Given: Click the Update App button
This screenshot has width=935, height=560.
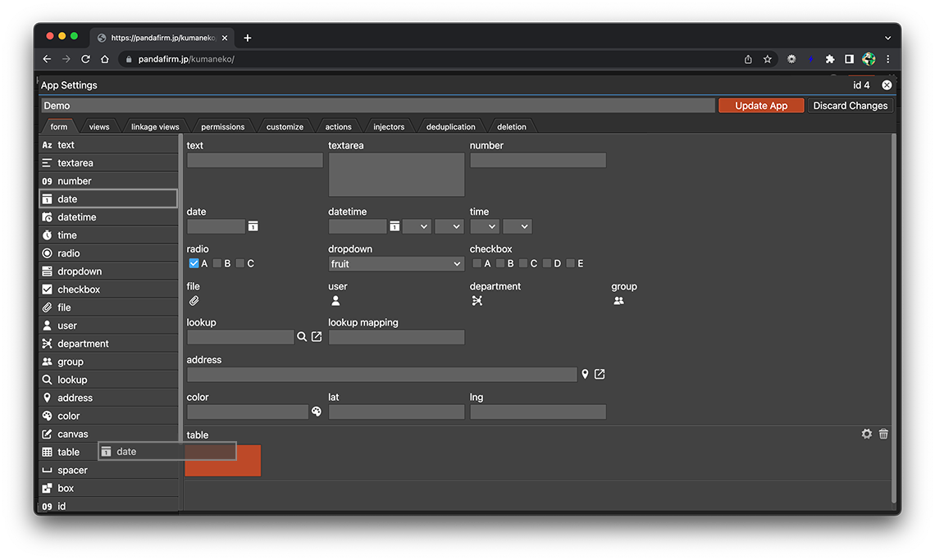Looking at the screenshot, I should (761, 106).
